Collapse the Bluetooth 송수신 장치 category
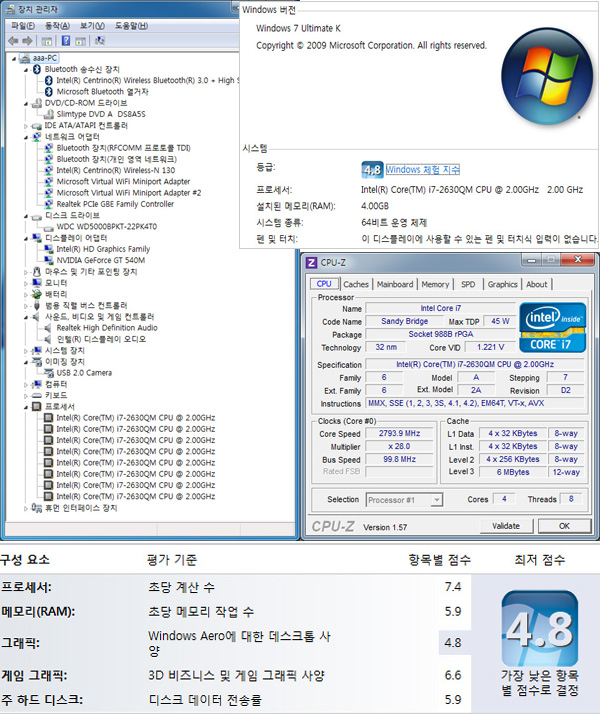The width and height of the screenshot is (600, 717). (26, 70)
